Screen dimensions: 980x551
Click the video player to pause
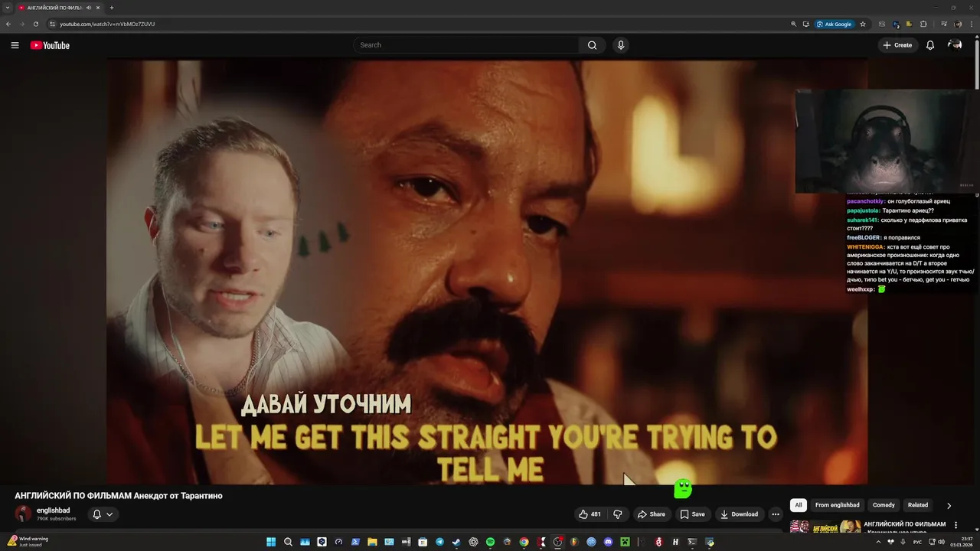[487, 272]
